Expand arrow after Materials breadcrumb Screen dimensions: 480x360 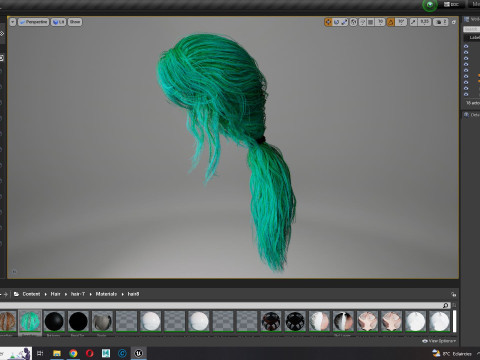[122, 294]
